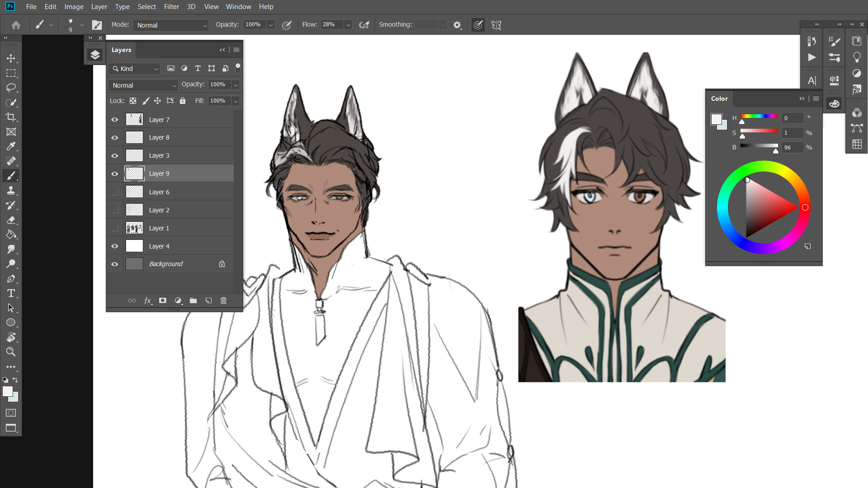Click the Home icon in options bar
Viewport: 868px width, 488px height.
pos(16,25)
